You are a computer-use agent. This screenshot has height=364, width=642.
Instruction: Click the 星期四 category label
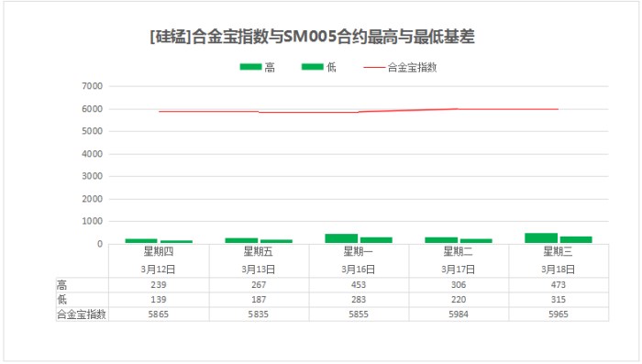[x=159, y=251]
